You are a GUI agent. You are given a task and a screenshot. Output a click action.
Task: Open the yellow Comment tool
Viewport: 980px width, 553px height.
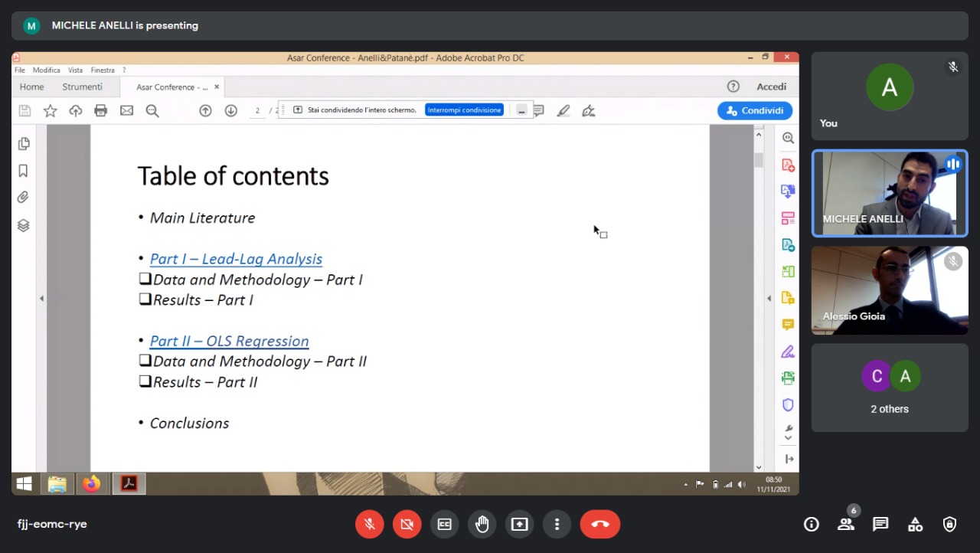pyautogui.click(x=788, y=325)
